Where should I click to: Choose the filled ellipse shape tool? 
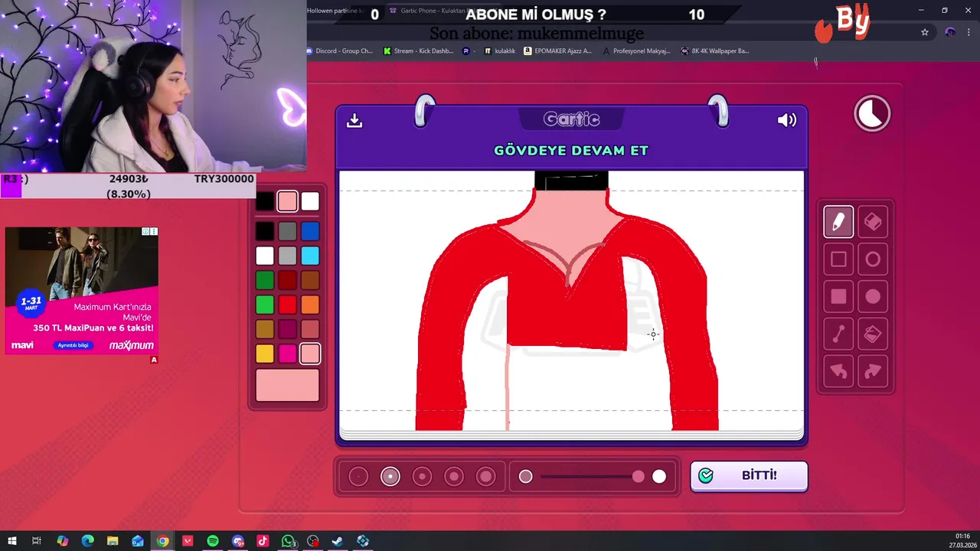(x=873, y=297)
